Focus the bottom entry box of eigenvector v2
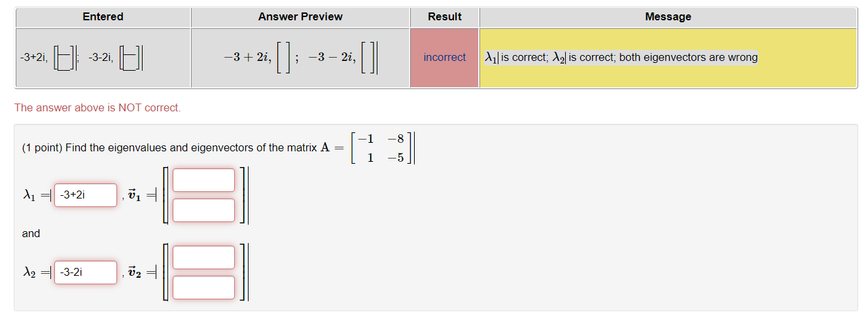The height and width of the screenshot is (319, 868). 203,288
